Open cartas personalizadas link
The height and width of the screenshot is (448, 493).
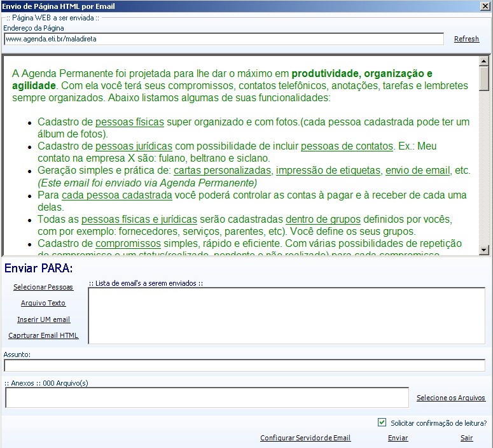222,171
